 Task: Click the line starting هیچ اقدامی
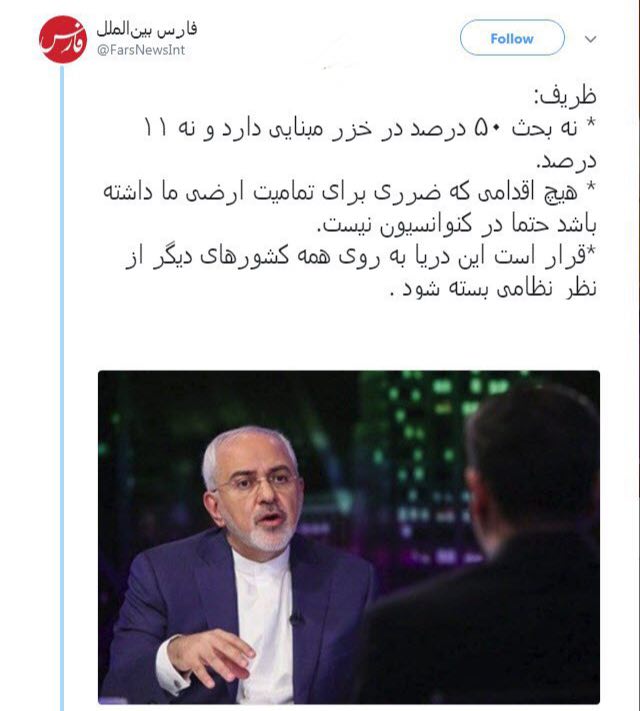coord(349,192)
